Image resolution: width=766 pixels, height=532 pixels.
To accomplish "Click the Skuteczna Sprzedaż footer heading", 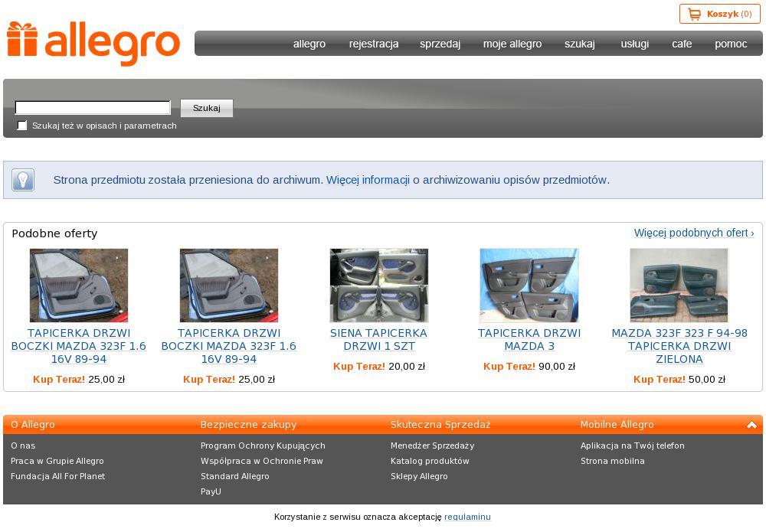I will (440, 425).
